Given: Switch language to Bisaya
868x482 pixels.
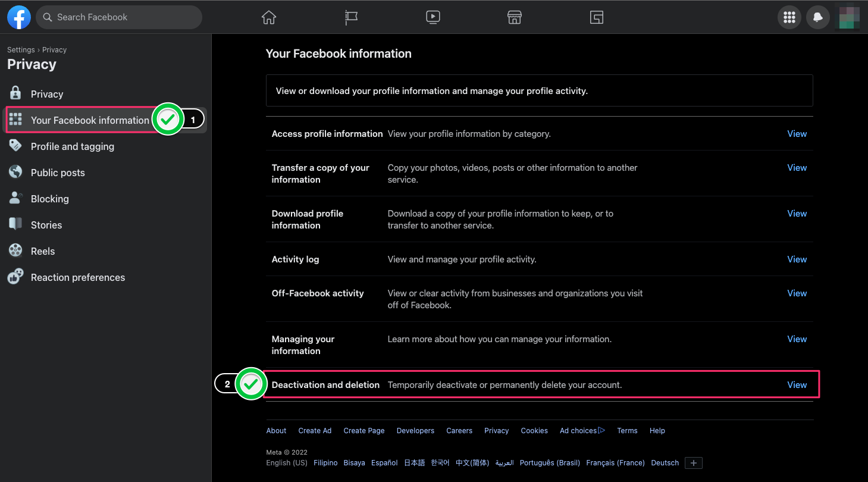Looking at the screenshot, I should (354, 463).
